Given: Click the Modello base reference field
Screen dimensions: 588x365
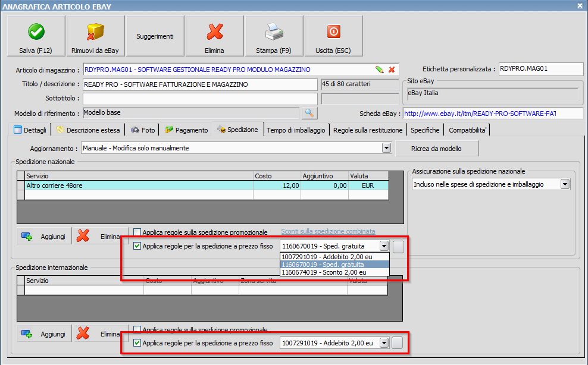Looking at the screenshot, I should [191, 113].
